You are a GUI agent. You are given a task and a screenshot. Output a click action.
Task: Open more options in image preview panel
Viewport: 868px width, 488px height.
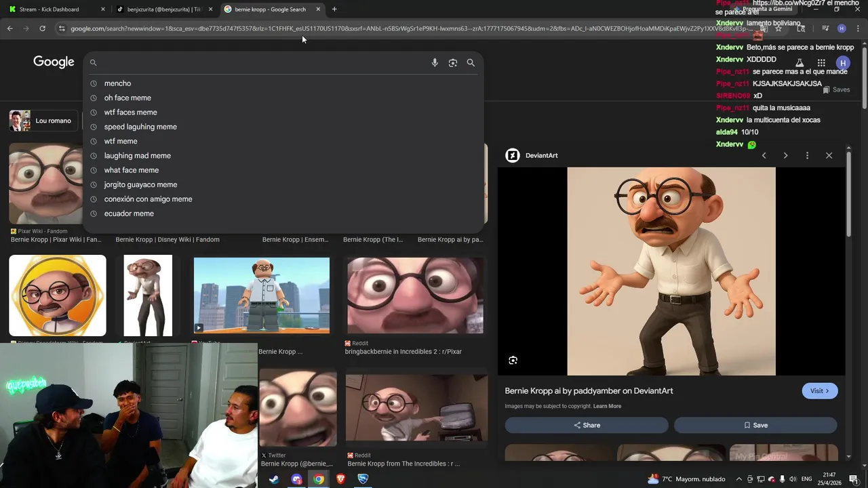point(807,155)
